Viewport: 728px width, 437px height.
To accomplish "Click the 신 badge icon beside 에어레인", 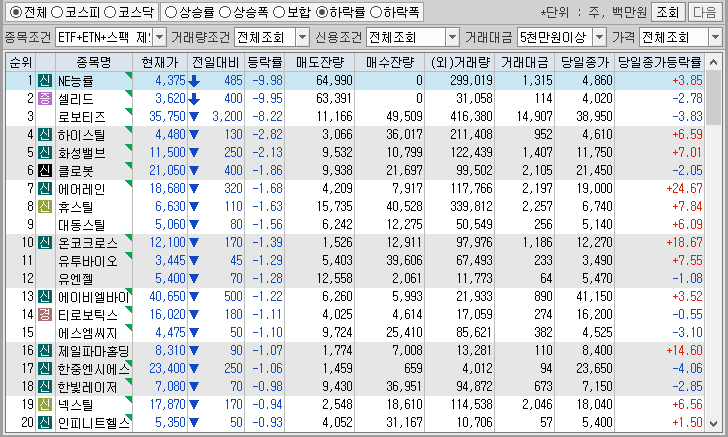I will pyautogui.click(x=45, y=188).
